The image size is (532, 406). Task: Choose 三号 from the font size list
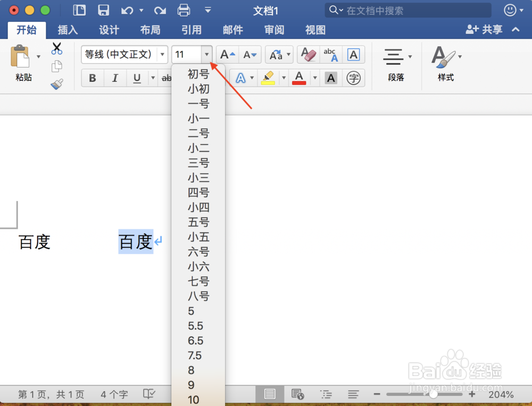(x=197, y=163)
